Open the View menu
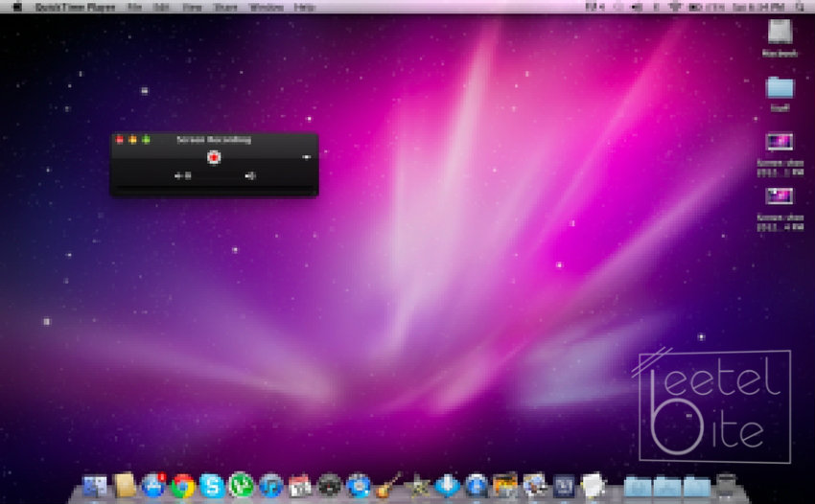The width and height of the screenshot is (815, 504). (193, 7)
